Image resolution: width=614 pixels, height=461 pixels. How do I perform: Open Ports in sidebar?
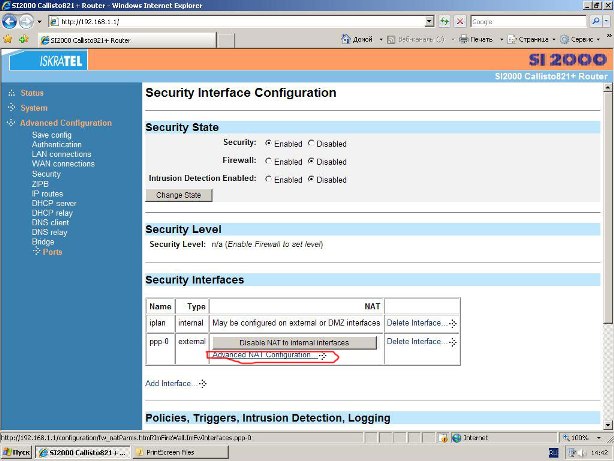click(52, 252)
